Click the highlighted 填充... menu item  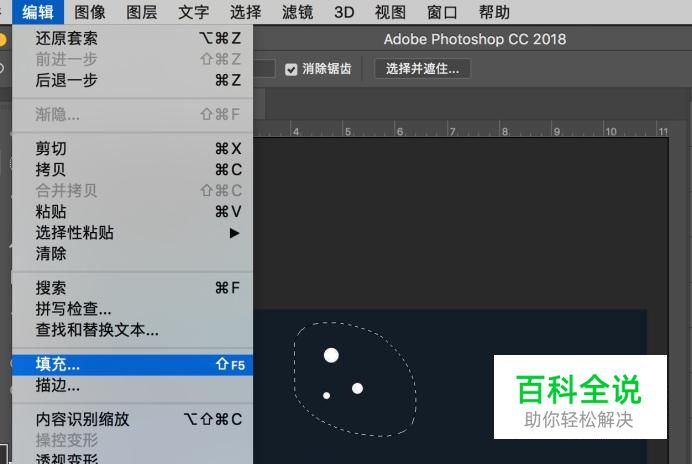(132, 365)
